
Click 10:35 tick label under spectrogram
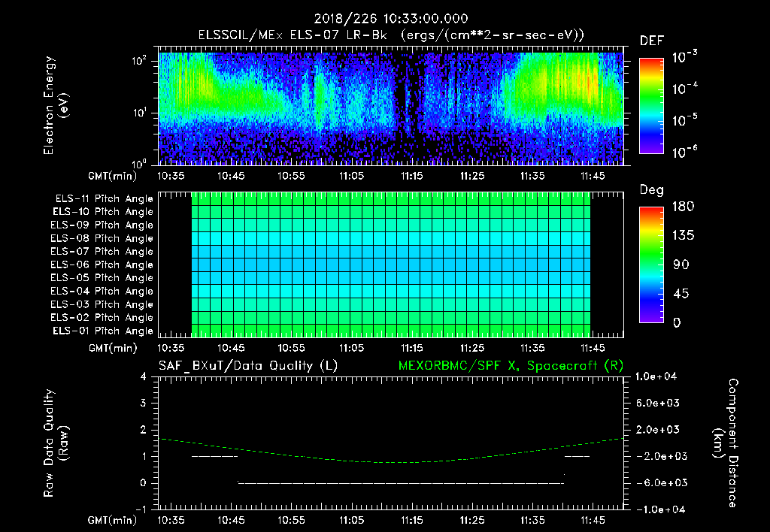[171, 176]
